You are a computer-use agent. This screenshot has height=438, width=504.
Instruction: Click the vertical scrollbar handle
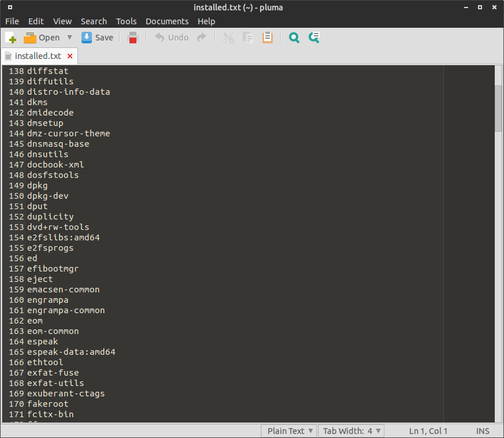[x=498, y=109]
